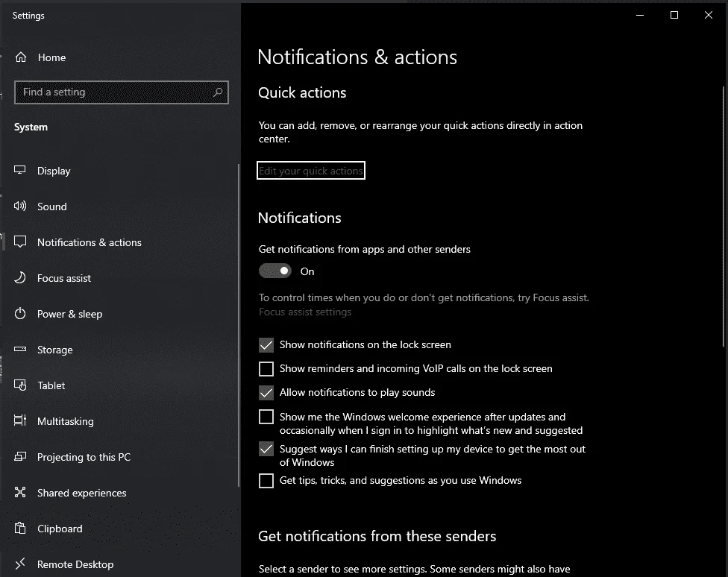Viewport: 728px width, 577px height.
Task: Click the Remote Desktop icon
Action: tap(20, 564)
